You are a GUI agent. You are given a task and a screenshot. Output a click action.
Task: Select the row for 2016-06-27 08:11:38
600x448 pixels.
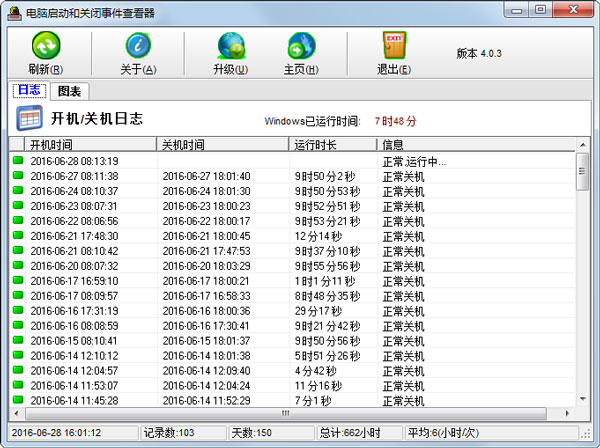(74, 177)
